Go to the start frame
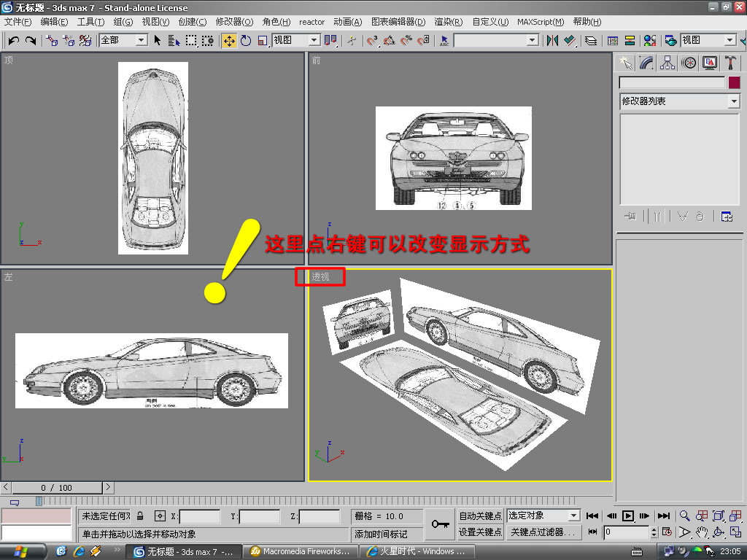Screen dimensions: 747x560 pyautogui.click(x=592, y=516)
